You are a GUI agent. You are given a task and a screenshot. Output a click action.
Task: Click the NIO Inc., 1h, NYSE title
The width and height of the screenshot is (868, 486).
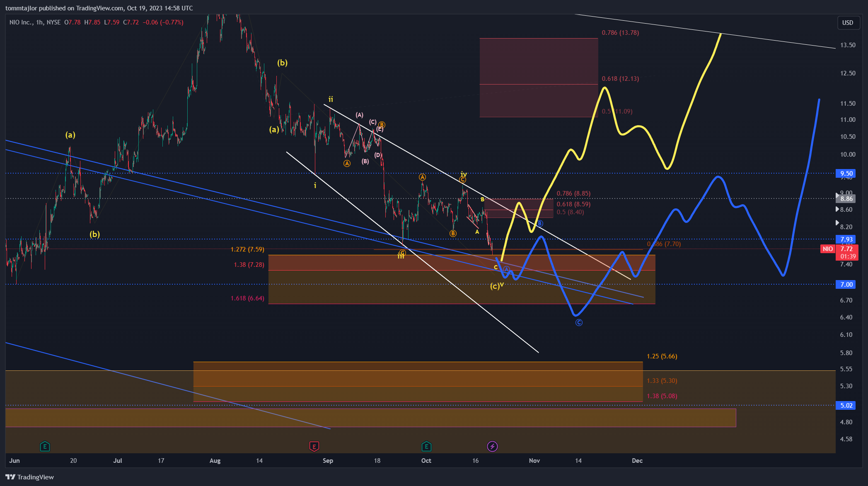(35, 22)
